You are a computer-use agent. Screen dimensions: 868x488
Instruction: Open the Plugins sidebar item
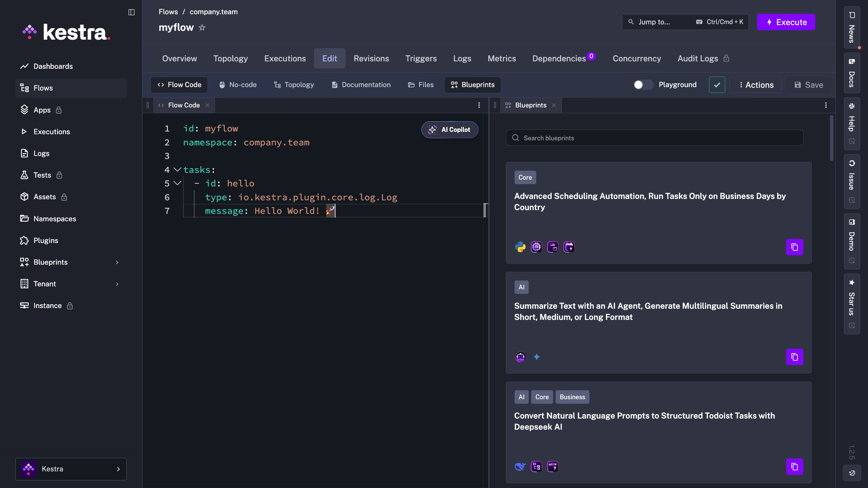pos(46,240)
